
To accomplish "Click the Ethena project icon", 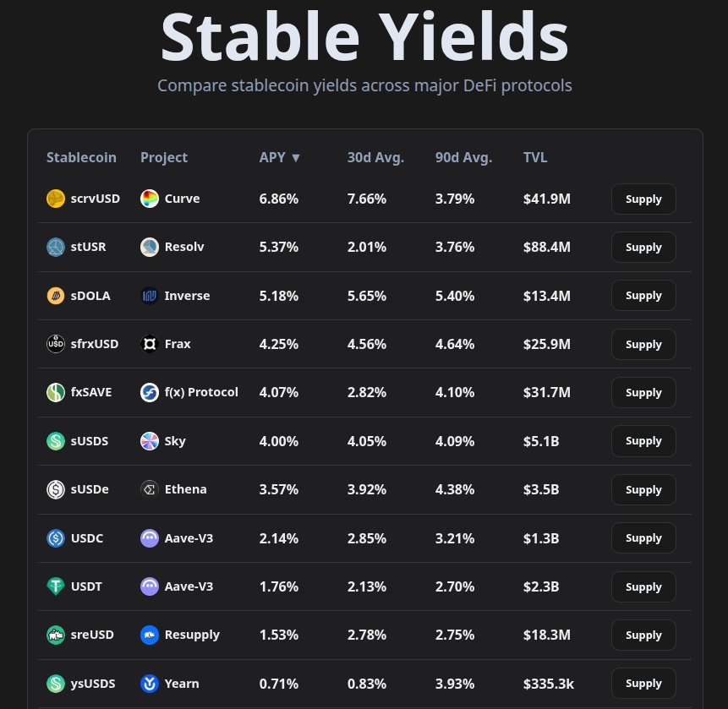I will tap(150, 490).
